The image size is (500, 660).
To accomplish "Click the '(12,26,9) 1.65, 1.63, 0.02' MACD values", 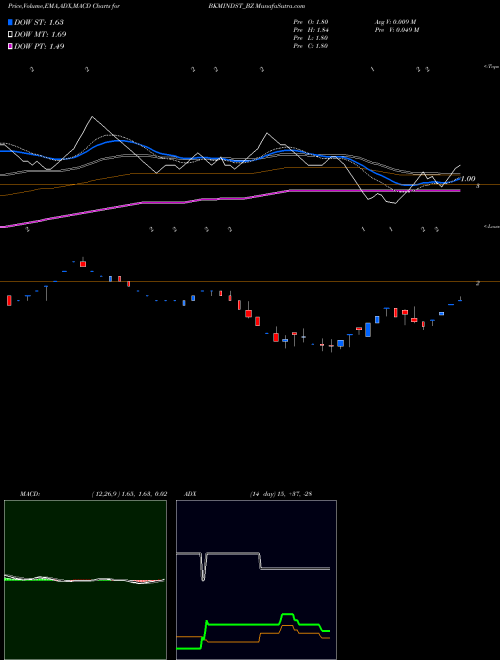I will 129,494.
